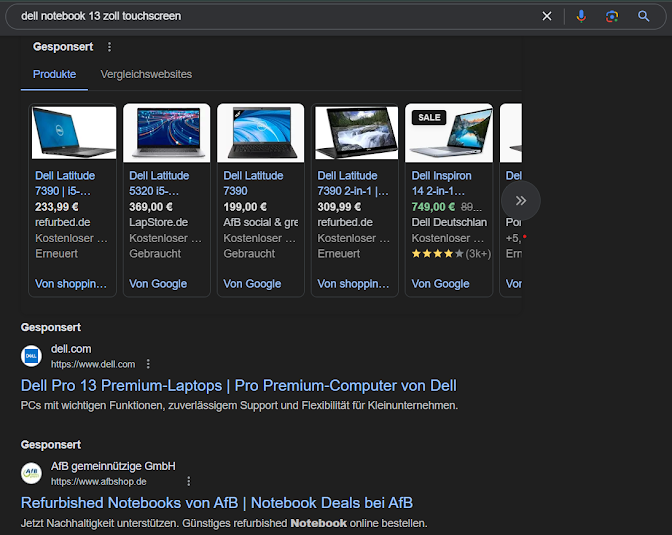Select the Produkte tab
The width and height of the screenshot is (672, 535).
click(x=54, y=74)
